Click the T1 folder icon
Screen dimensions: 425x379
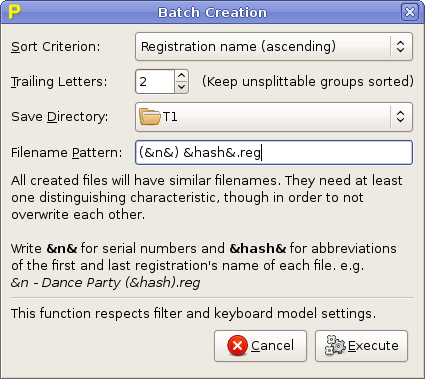[x=150, y=117]
